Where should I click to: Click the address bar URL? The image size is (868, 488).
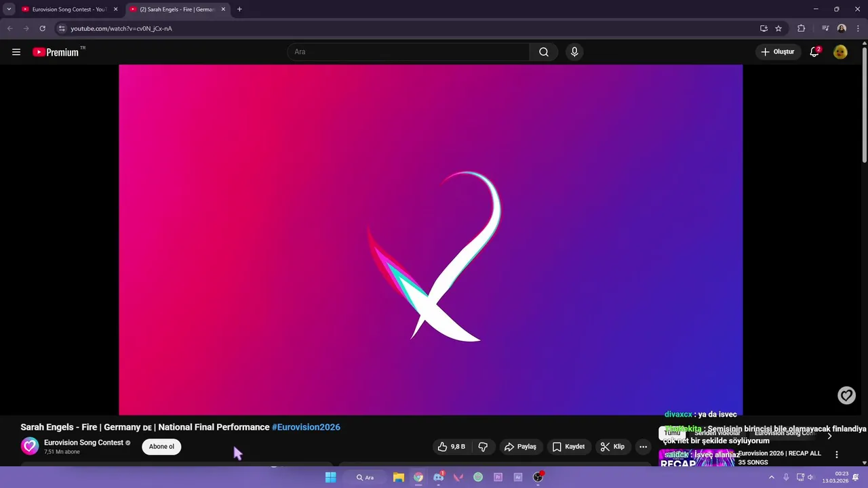point(121,28)
